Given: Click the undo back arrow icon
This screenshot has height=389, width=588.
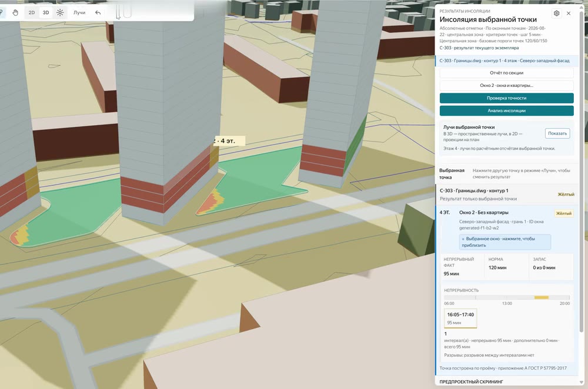Looking at the screenshot, I should 98,13.
